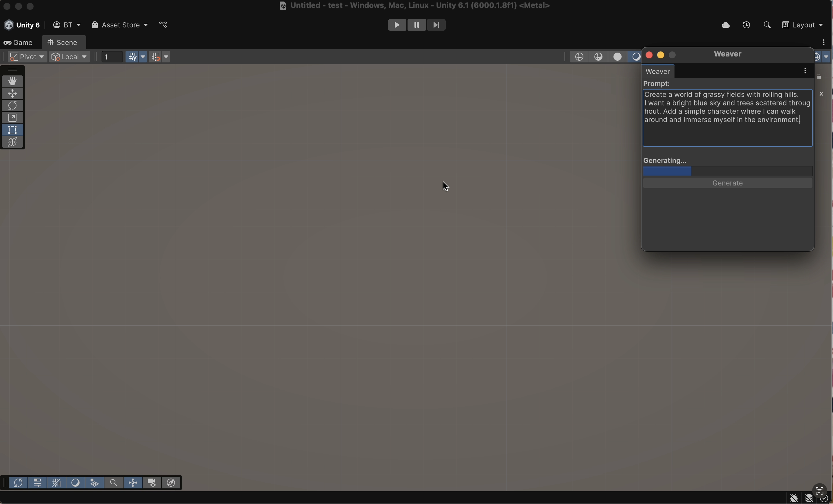The height and width of the screenshot is (504, 833).
Task: Toggle wireframe draw mode button
Action: 579,57
